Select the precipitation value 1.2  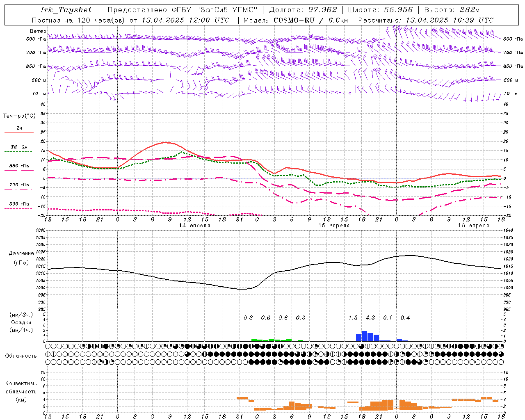point(353,317)
